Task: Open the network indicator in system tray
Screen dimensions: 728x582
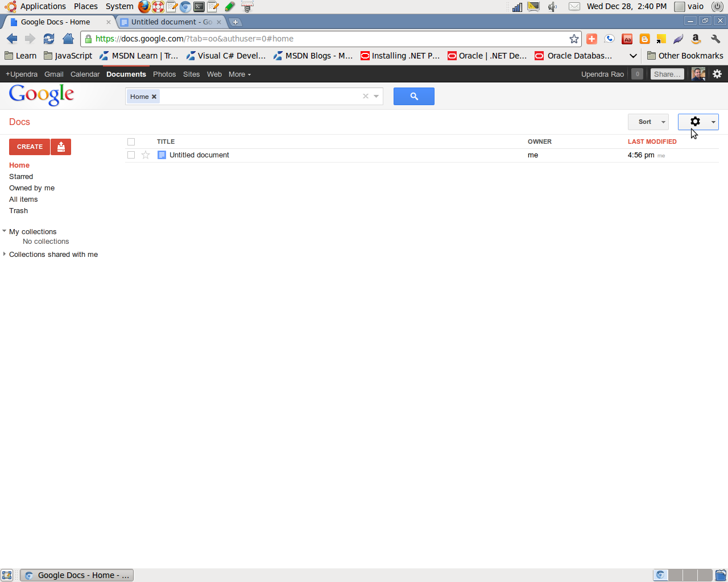Action: [x=517, y=7]
